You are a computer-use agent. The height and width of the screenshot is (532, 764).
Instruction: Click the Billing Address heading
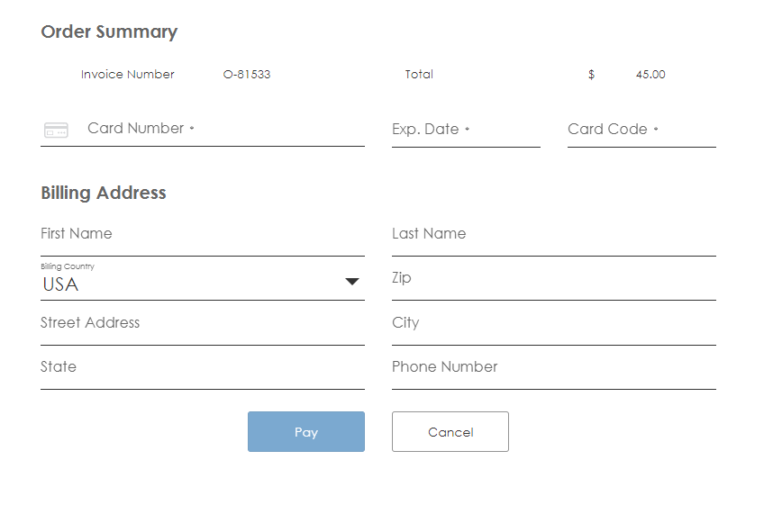coord(104,194)
